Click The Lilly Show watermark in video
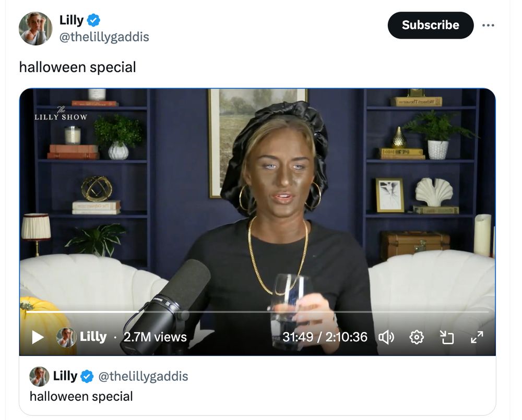Image resolution: width=522 pixels, height=420 pixels. (x=61, y=114)
